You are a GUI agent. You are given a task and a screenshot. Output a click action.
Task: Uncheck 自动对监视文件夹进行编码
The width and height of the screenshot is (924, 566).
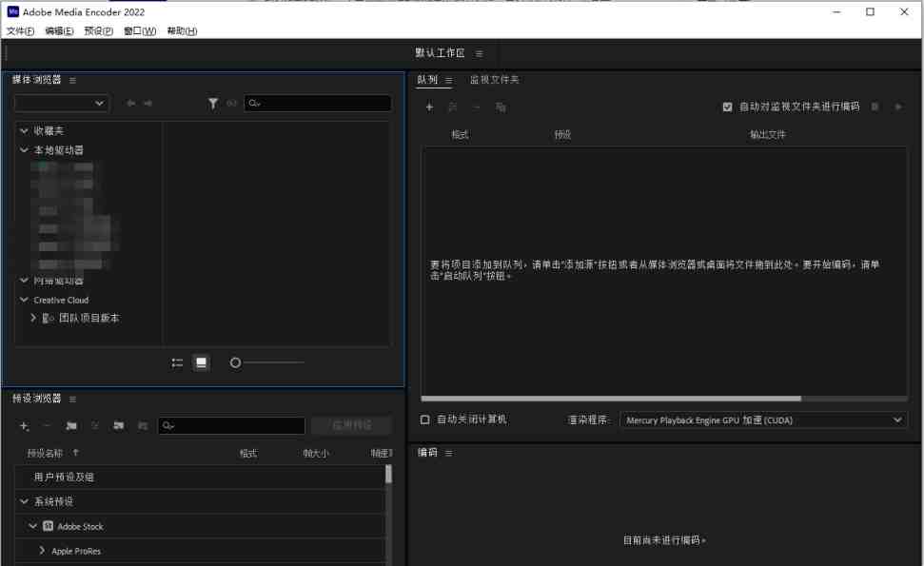pos(726,107)
